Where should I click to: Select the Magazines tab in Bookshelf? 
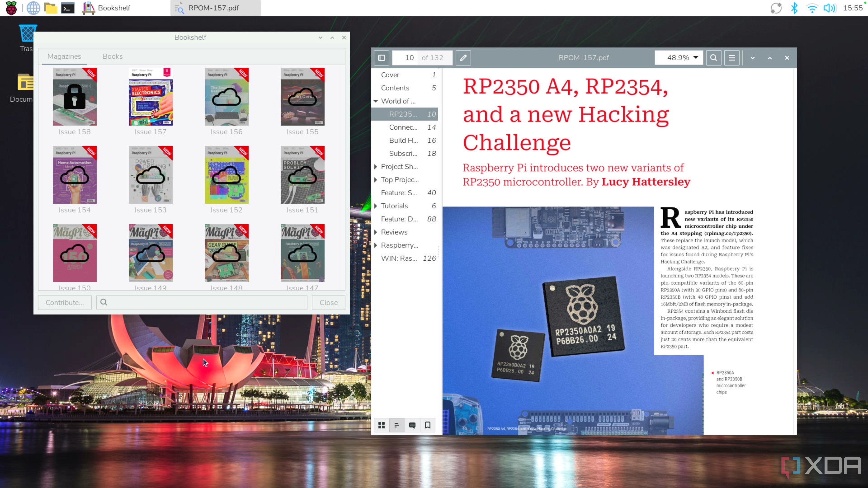click(x=64, y=56)
